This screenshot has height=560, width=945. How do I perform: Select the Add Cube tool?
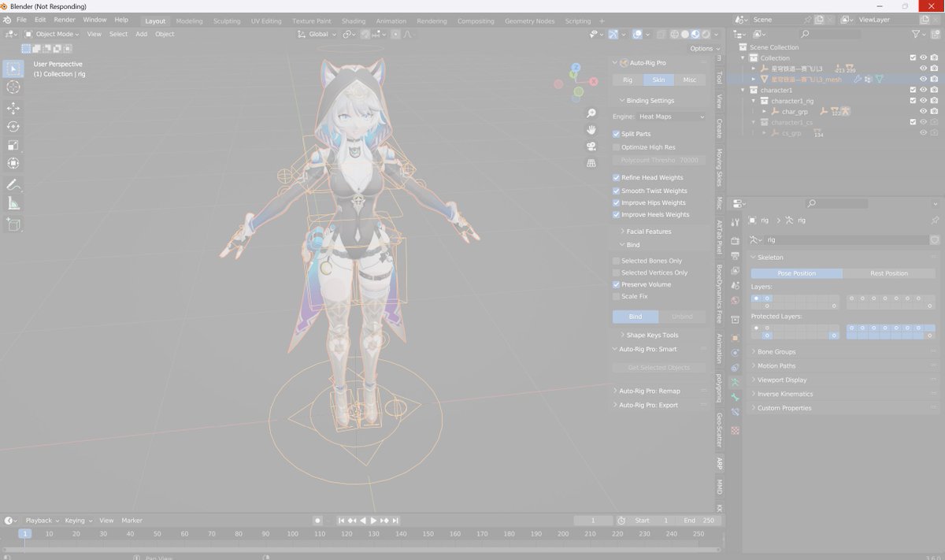[x=13, y=224]
